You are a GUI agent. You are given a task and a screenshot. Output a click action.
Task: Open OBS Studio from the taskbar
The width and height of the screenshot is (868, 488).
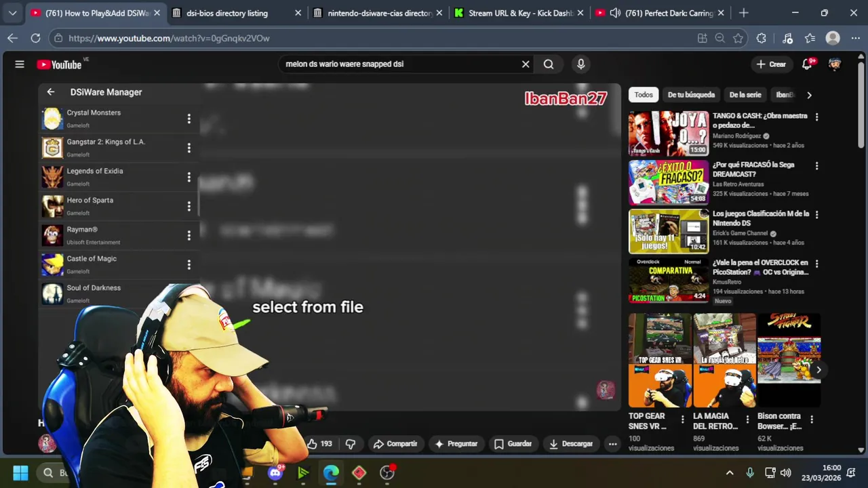[x=387, y=472]
